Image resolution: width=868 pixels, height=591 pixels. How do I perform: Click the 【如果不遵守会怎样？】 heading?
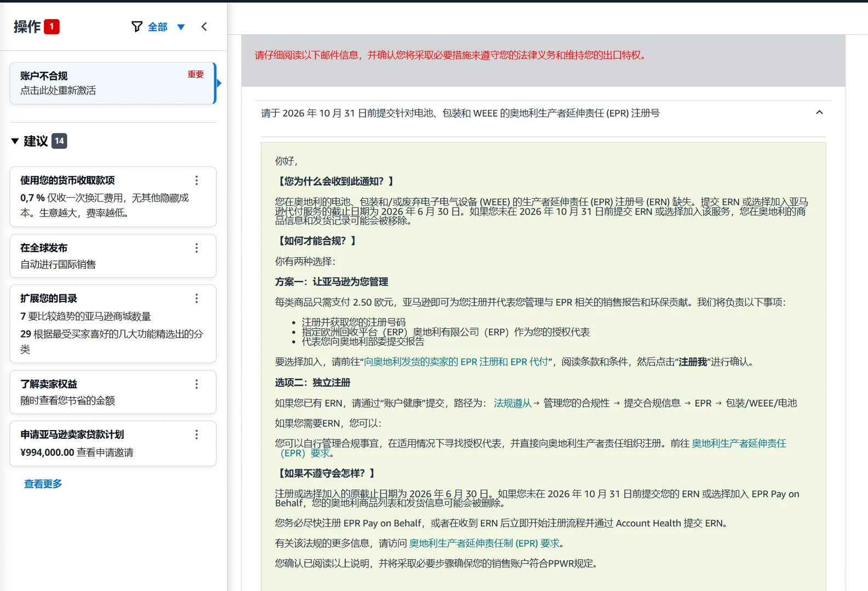pos(326,473)
